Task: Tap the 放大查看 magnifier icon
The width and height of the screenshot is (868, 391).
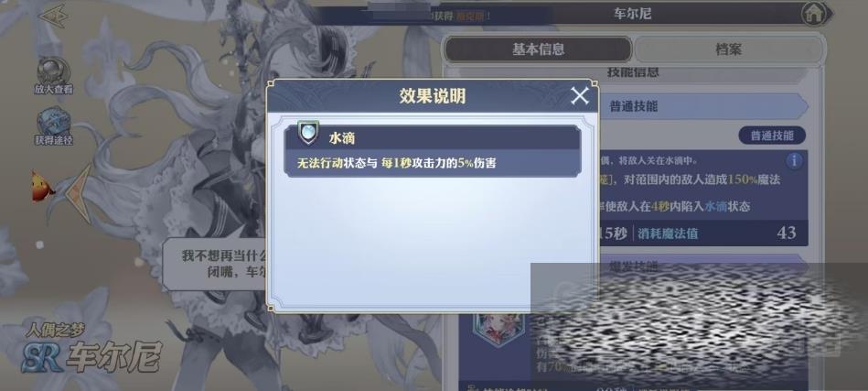Action: point(53,71)
